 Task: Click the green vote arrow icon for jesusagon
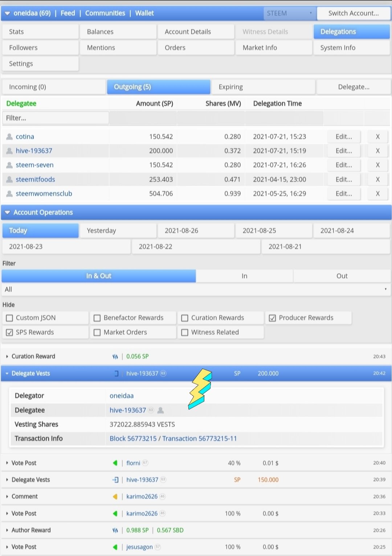point(115,547)
